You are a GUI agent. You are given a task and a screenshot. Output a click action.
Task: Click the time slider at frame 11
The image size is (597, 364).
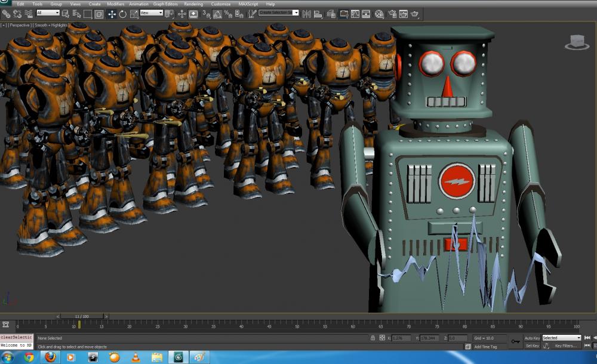(x=82, y=316)
